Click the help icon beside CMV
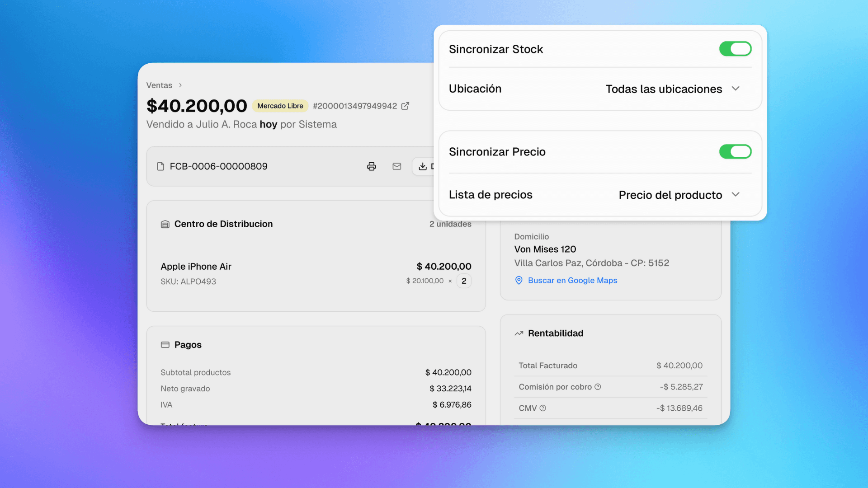 click(543, 408)
